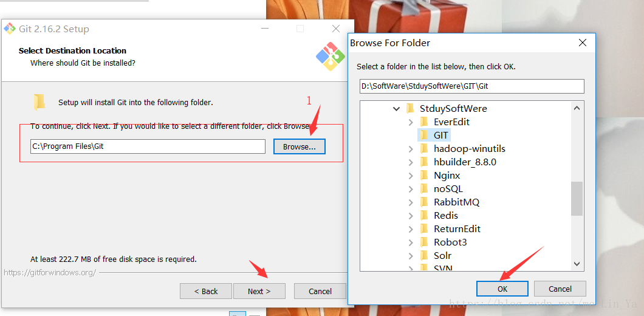
Task: Click the folder path field in Browse dialog
Action: (x=472, y=86)
